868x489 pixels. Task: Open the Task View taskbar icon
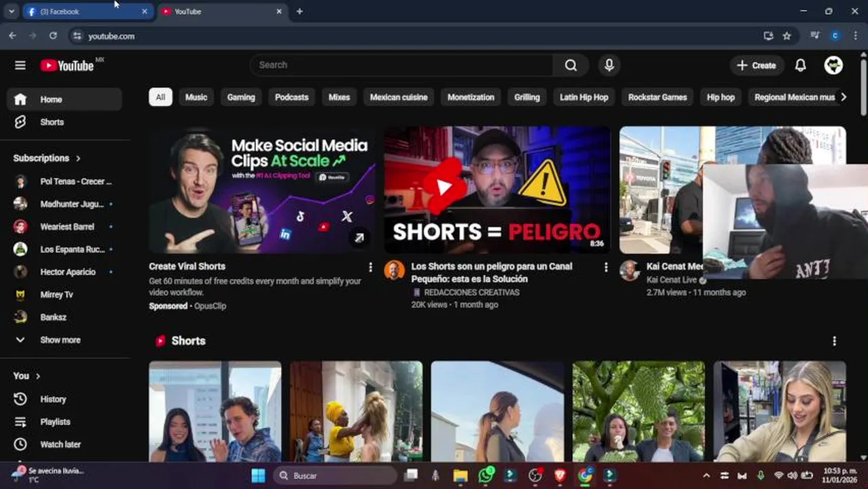[x=411, y=475]
